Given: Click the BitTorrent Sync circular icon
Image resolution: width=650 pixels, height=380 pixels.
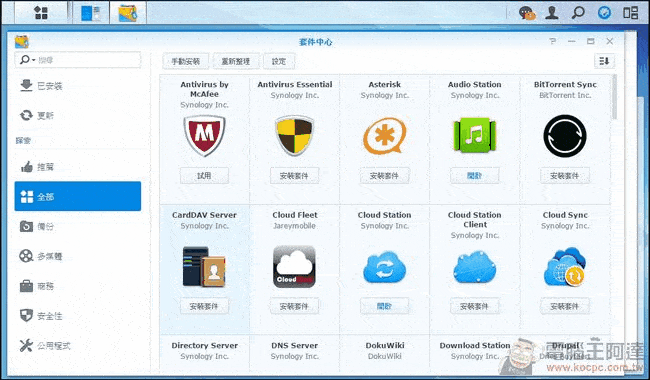Looking at the screenshot, I should click(565, 136).
